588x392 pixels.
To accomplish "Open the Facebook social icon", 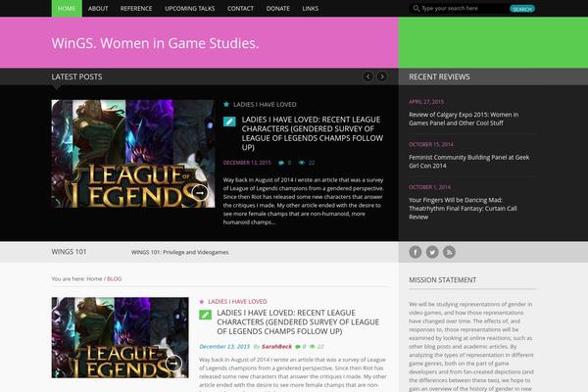I will pos(416,252).
